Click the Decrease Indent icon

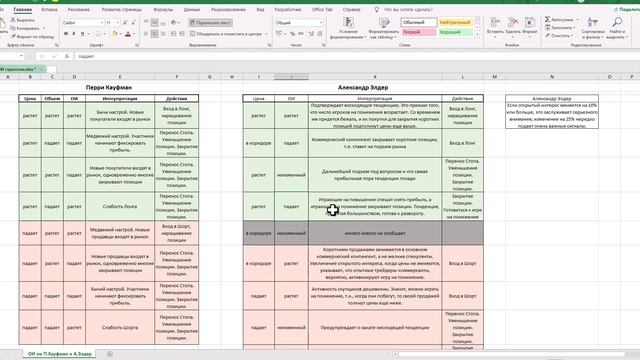pyautogui.click(x=173, y=34)
